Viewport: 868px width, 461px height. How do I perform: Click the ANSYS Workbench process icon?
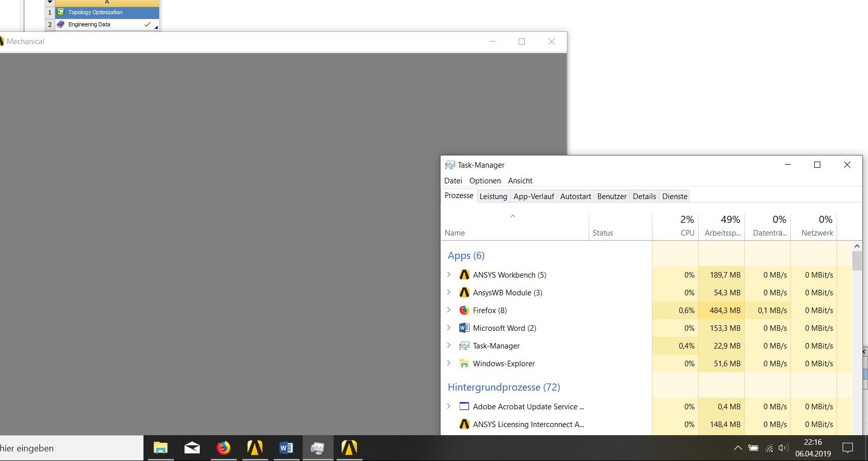pos(464,275)
